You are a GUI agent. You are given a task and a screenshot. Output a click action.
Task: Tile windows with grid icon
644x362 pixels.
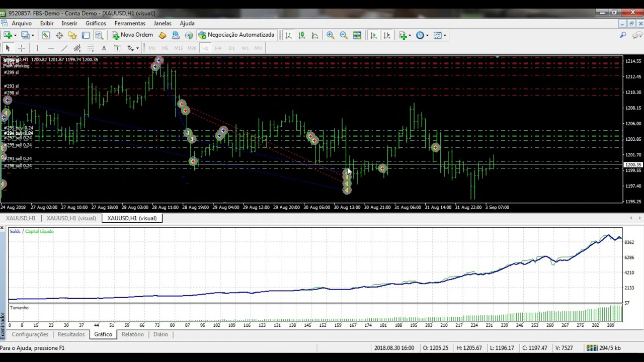pos(357,35)
